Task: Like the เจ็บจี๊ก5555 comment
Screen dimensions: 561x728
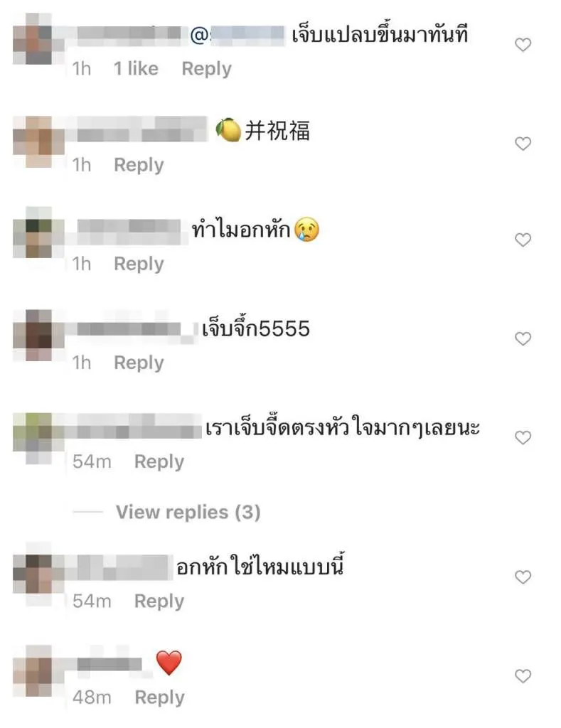Action: tap(523, 339)
